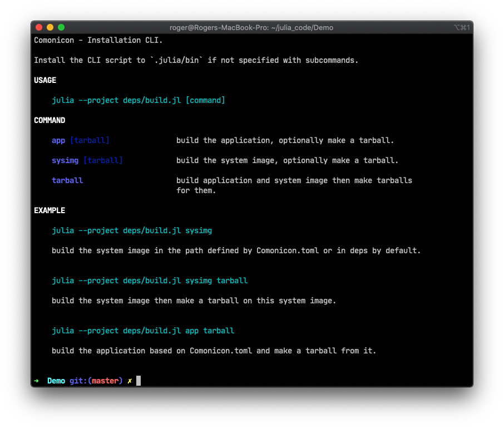Click the example command 'app tarball'
504x428 pixels.
143,331
